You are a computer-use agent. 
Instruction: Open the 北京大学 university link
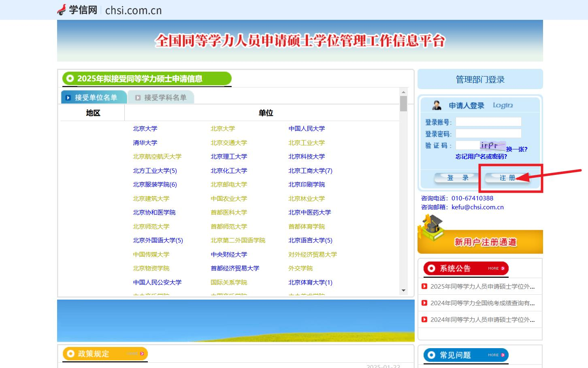[145, 128]
